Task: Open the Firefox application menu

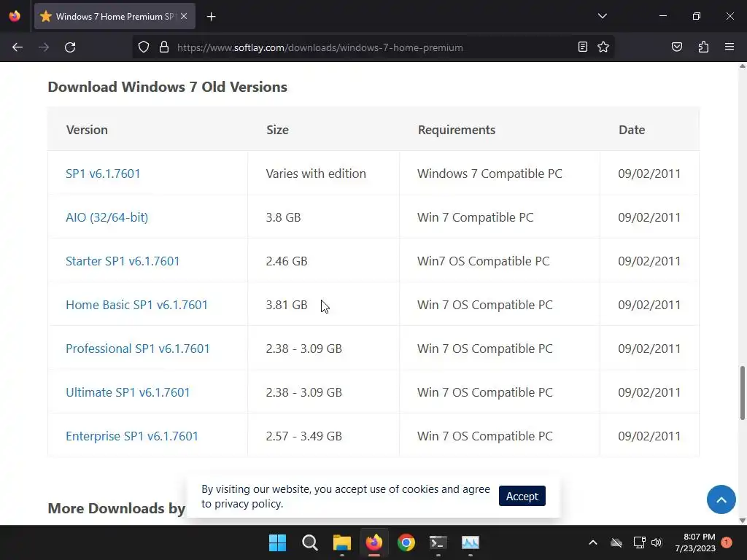Action: click(729, 47)
